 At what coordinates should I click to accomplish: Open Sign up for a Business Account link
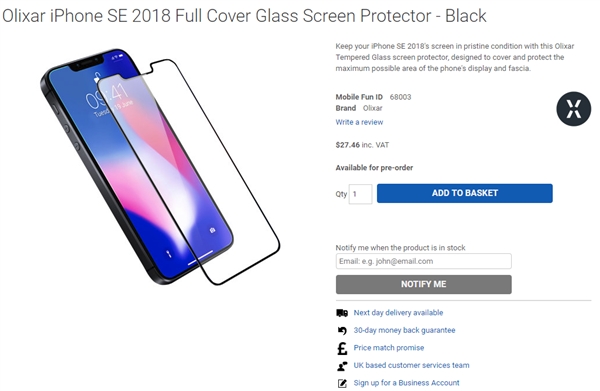(x=406, y=383)
